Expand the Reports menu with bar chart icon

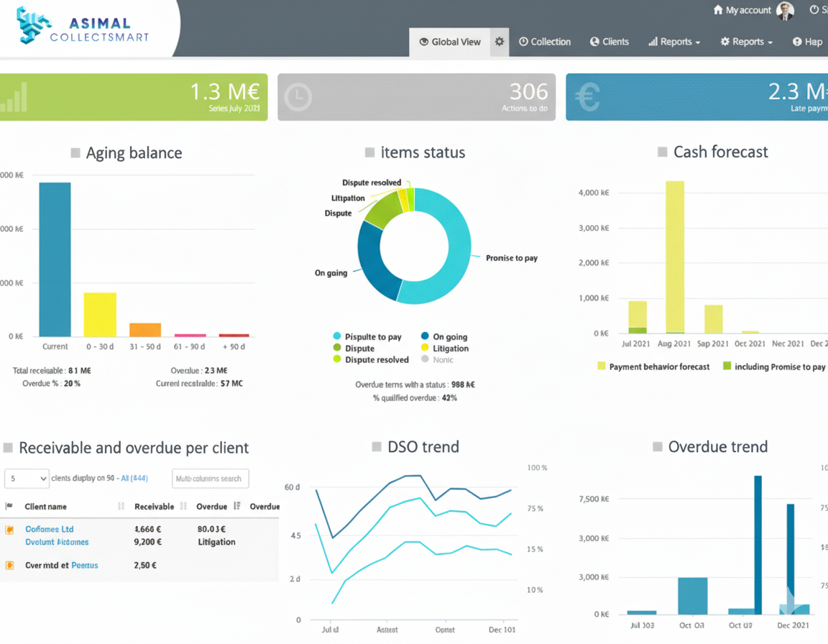(x=674, y=42)
